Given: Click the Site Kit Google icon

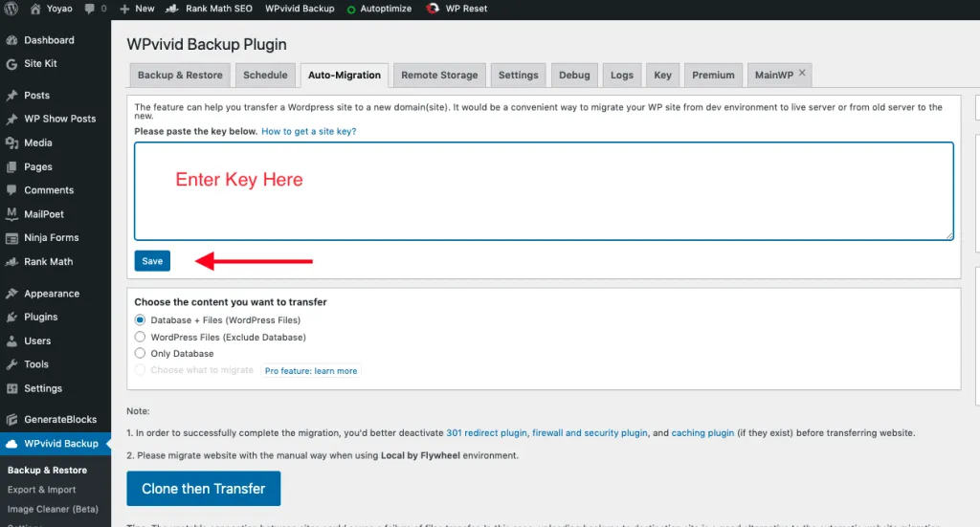Looking at the screenshot, I should 11,64.
